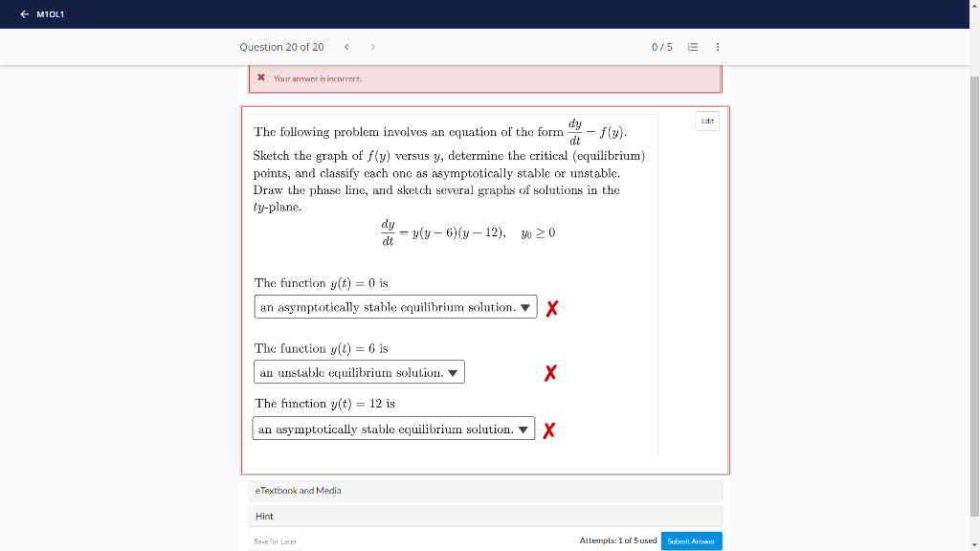Screen dimensions: 980x551
Task: Click scrollbar down arrow
Action: tap(974, 546)
